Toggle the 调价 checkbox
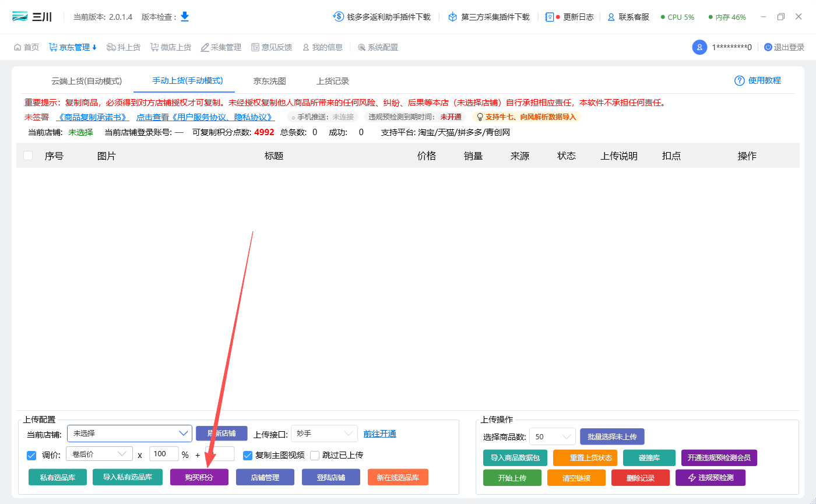This screenshot has width=816, height=504. (31, 455)
